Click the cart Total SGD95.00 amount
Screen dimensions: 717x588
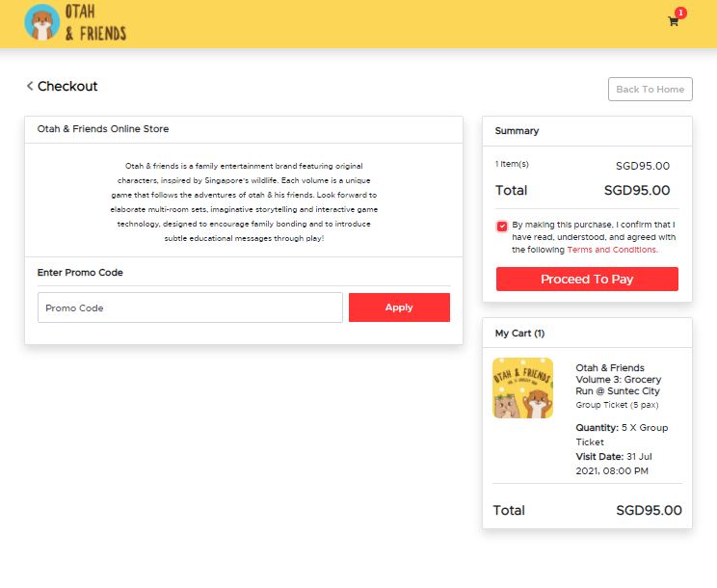pos(649,510)
